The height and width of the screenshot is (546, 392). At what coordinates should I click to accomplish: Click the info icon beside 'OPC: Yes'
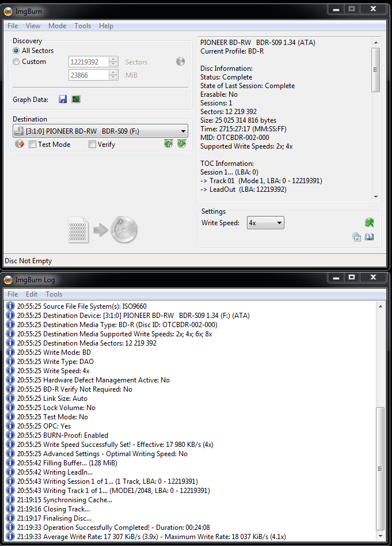pos(10,426)
